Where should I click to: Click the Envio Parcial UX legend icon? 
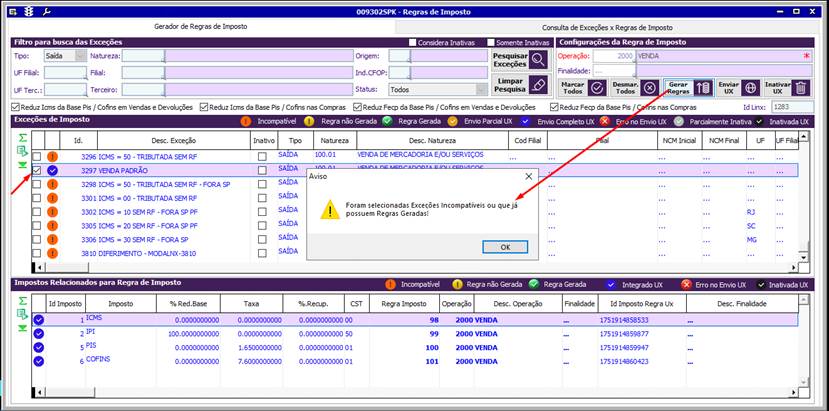tap(452, 121)
